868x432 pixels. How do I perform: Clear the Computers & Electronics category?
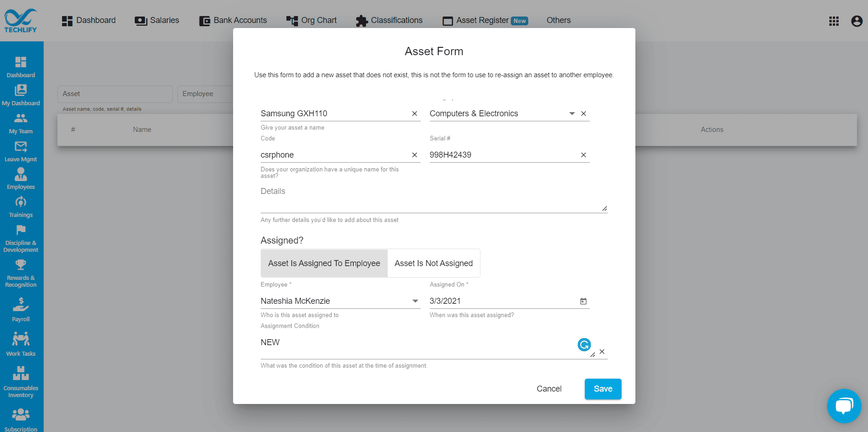[583, 114]
